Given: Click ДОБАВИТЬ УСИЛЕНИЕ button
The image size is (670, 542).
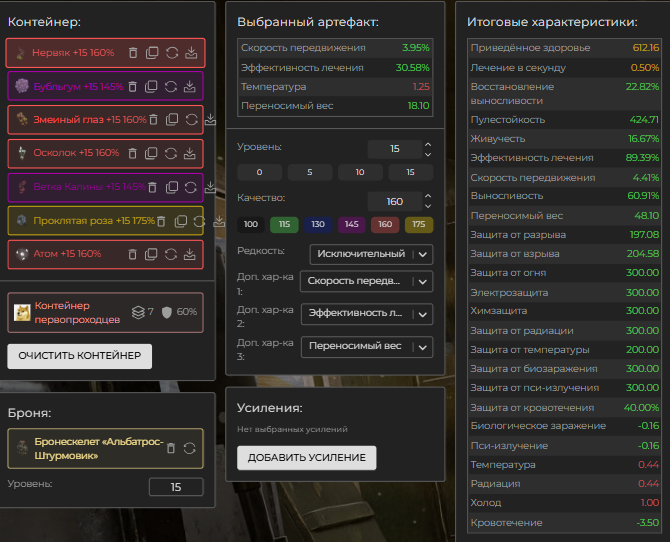Looking at the screenshot, I should [x=307, y=458].
